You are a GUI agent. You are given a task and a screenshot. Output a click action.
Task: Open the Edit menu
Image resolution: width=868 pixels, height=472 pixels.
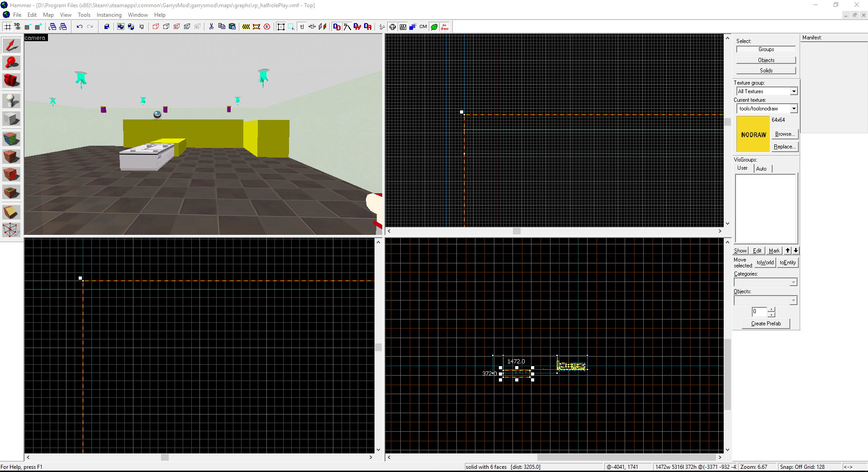32,15
